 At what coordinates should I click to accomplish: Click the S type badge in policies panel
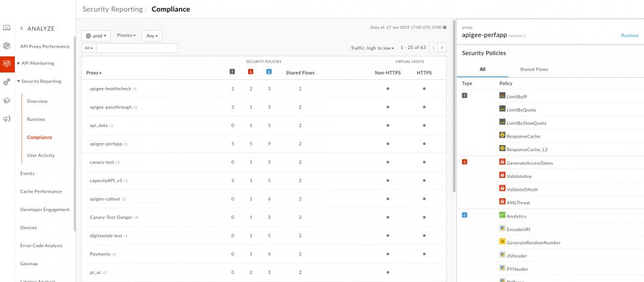[464, 162]
